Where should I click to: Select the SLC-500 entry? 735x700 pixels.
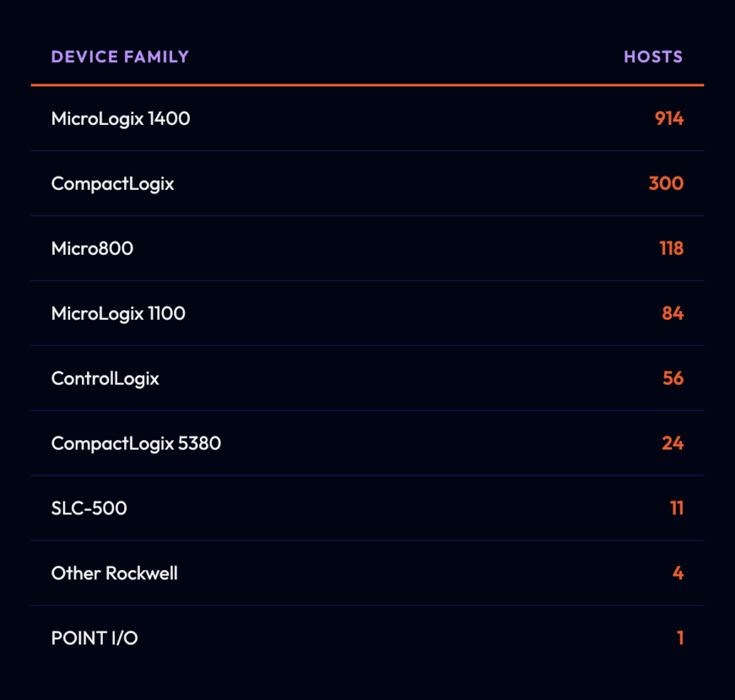click(89, 508)
